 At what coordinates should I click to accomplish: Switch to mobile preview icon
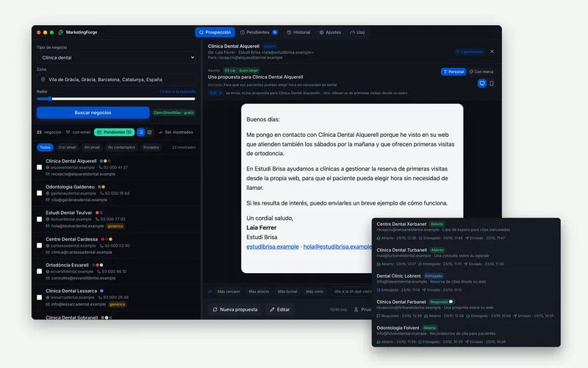point(492,83)
